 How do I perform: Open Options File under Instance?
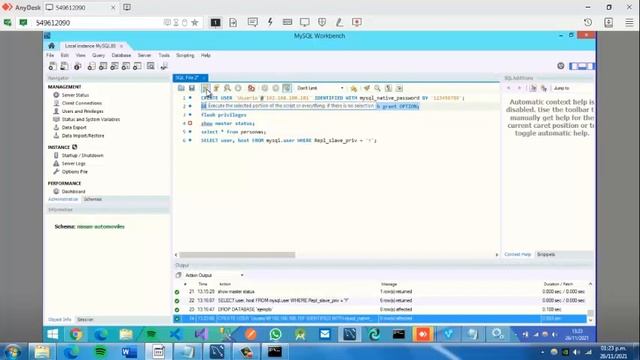point(75,172)
